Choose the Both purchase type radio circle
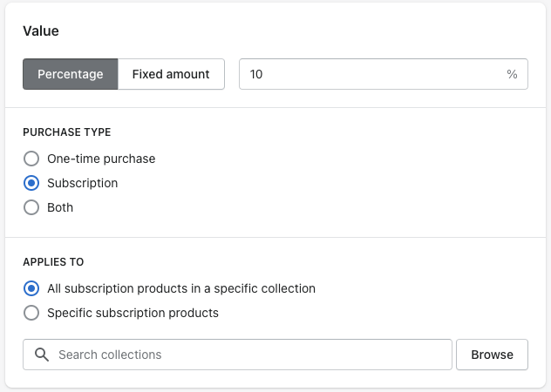This screenshot has height=392, width=551. [31, 207]
